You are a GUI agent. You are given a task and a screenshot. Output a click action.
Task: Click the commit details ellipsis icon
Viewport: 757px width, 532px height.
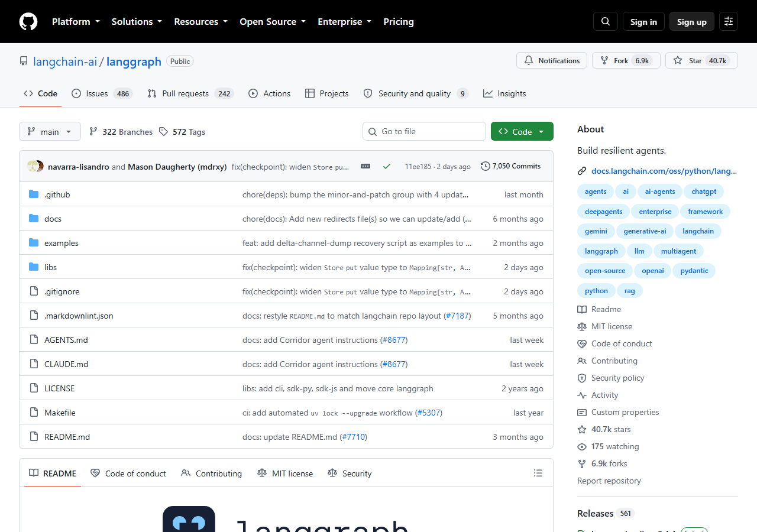365,166
